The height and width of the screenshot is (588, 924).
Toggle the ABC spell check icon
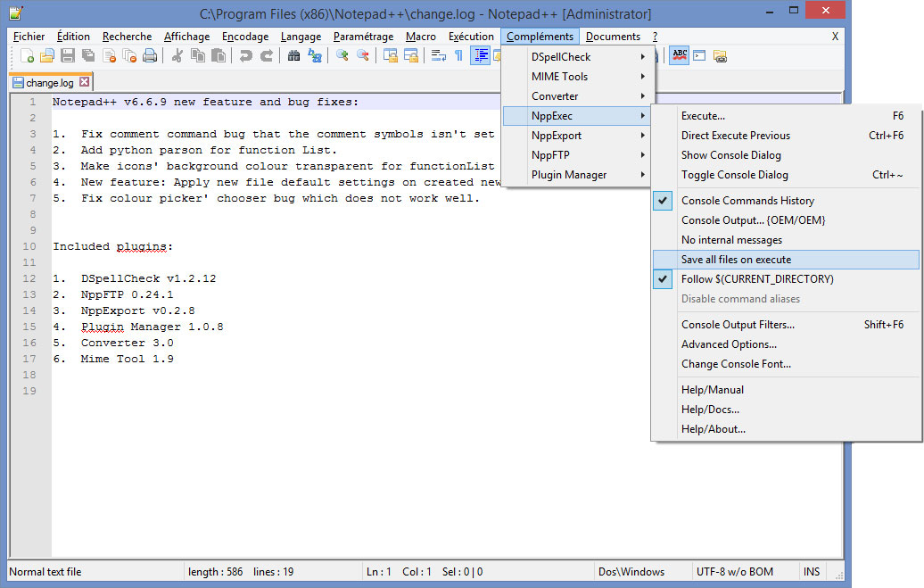click(679, 56)
